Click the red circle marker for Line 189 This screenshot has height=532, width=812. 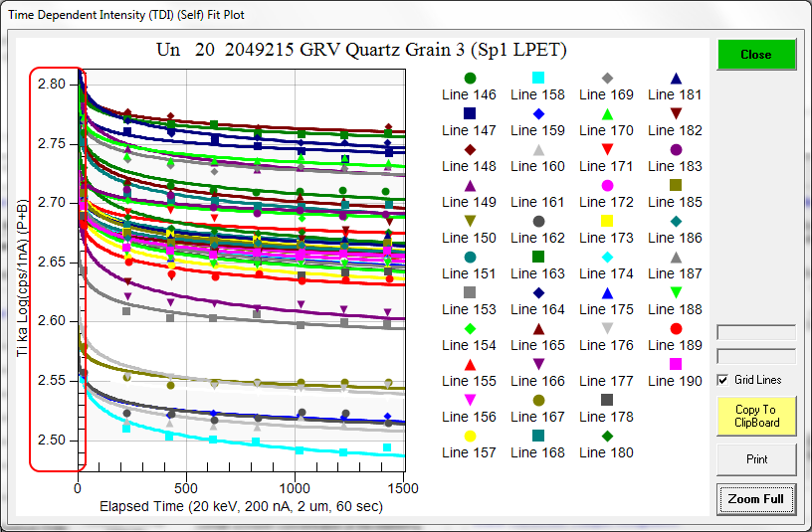(x=676, y=328)
